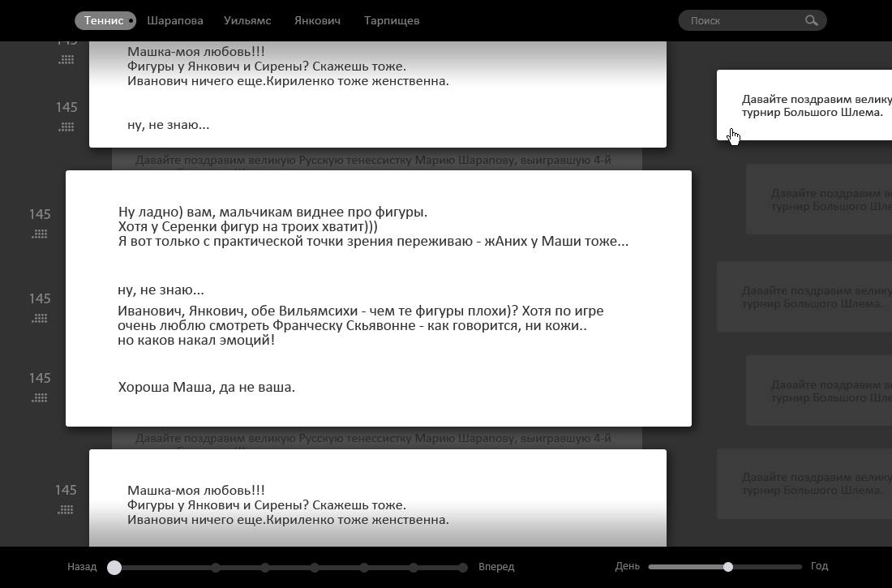Click second marker dot on Назад–Вперед timeline

tap(216, 568)
